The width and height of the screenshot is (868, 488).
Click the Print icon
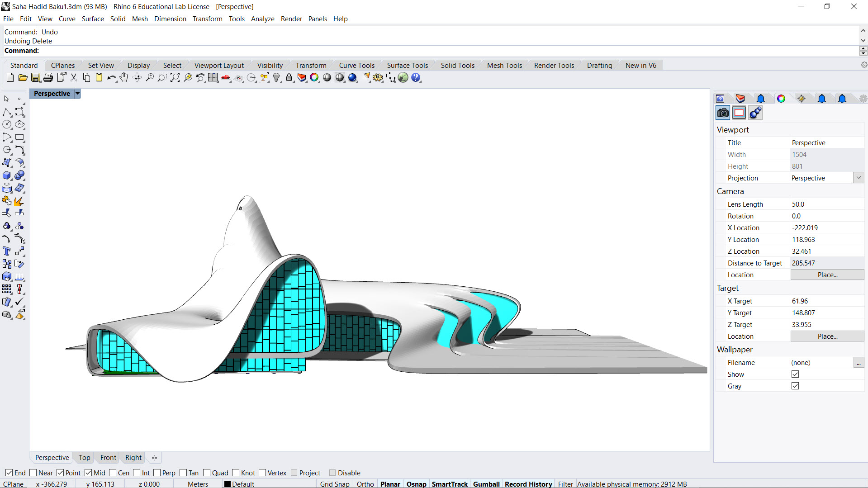coord(48,78)
